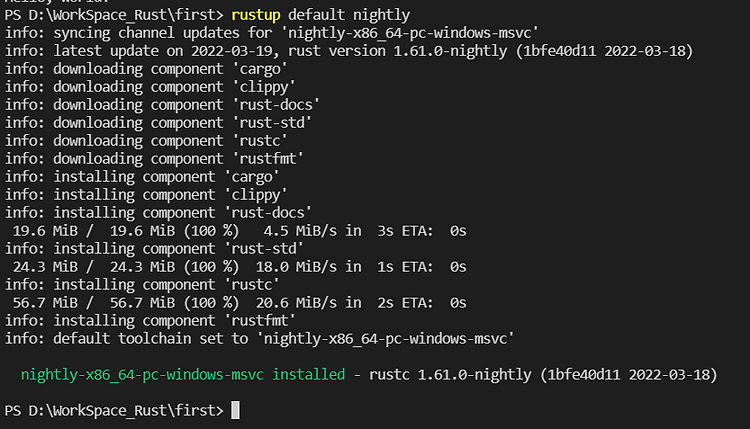Click the 'rustup default nightly' command text
750x429 pixels.
tap(320, 15)
